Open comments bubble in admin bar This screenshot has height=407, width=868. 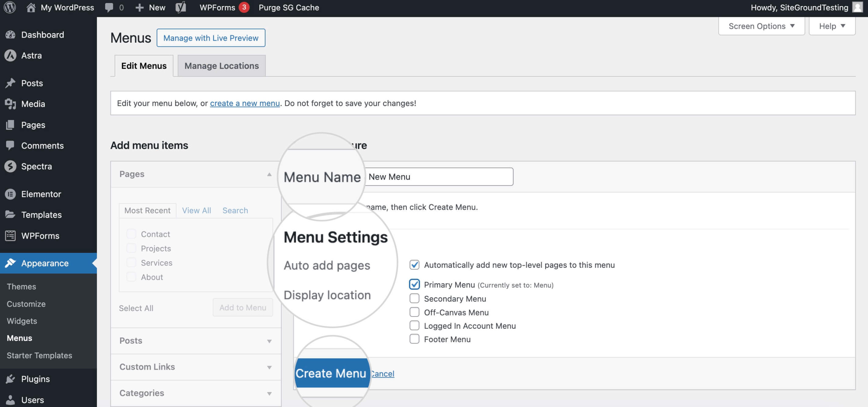(109, 7)
